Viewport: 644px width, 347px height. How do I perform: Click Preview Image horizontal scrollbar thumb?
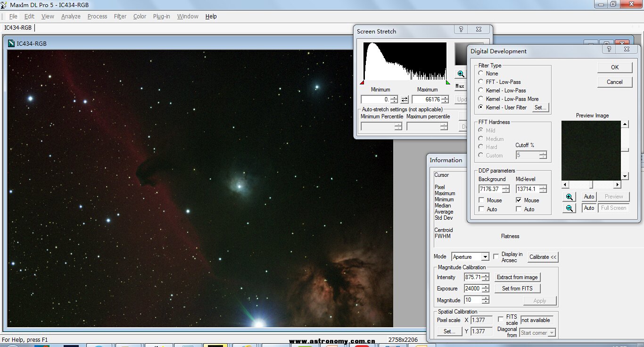(x=591, y=184)
